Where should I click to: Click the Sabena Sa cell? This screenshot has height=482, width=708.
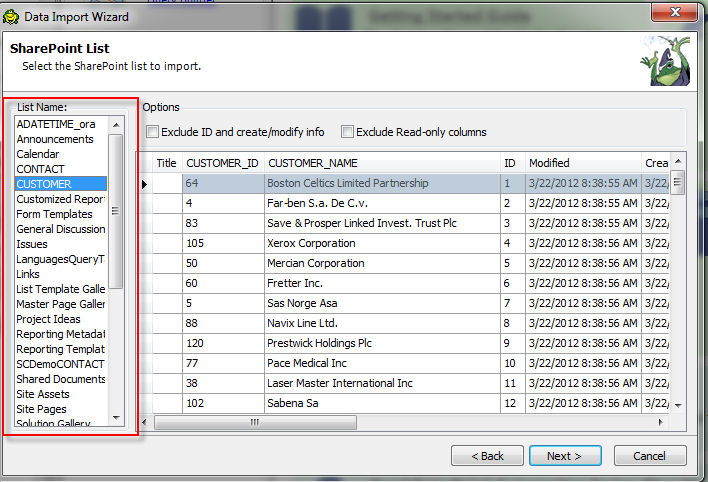pyautogui.click(x=382, y=403)
